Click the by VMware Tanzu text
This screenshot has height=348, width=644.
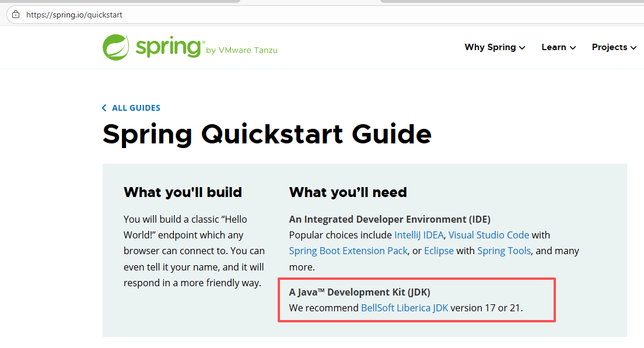tap(242, 51)
